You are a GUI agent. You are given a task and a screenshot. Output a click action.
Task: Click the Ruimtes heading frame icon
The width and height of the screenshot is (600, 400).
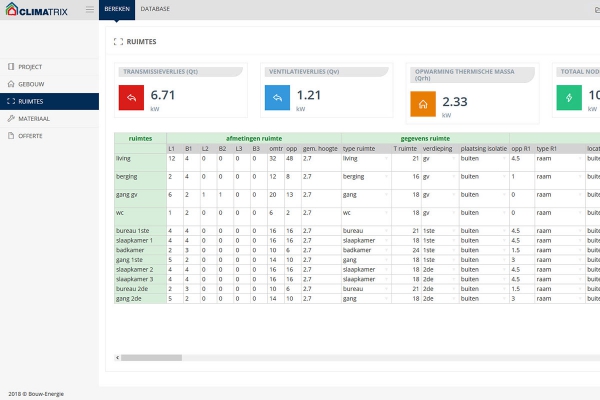coord(119,42)
